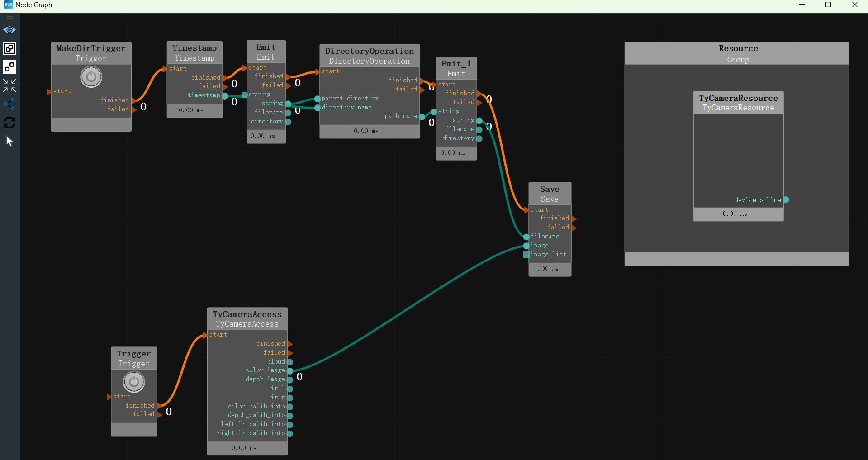
Task: Select the Timestamp node header
Action: (x=195, y=53)
